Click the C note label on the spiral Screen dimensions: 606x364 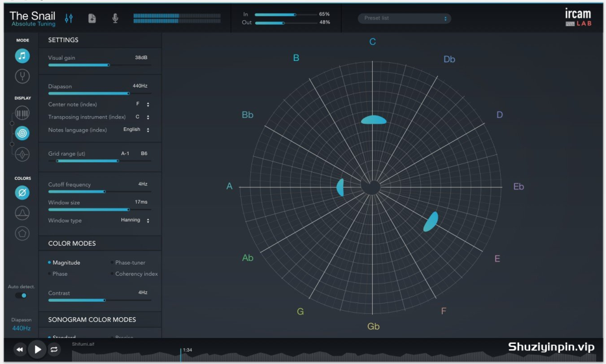[x=373, y=42]
